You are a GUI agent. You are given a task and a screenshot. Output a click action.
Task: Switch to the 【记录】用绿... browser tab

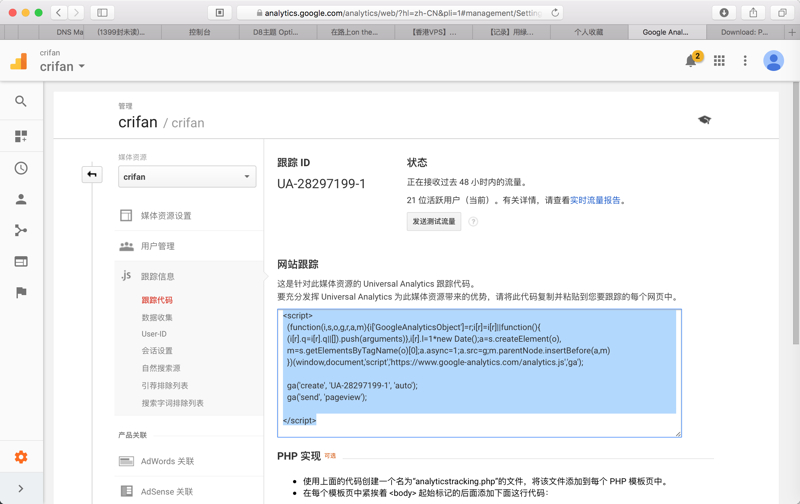[x=511, y=32]
